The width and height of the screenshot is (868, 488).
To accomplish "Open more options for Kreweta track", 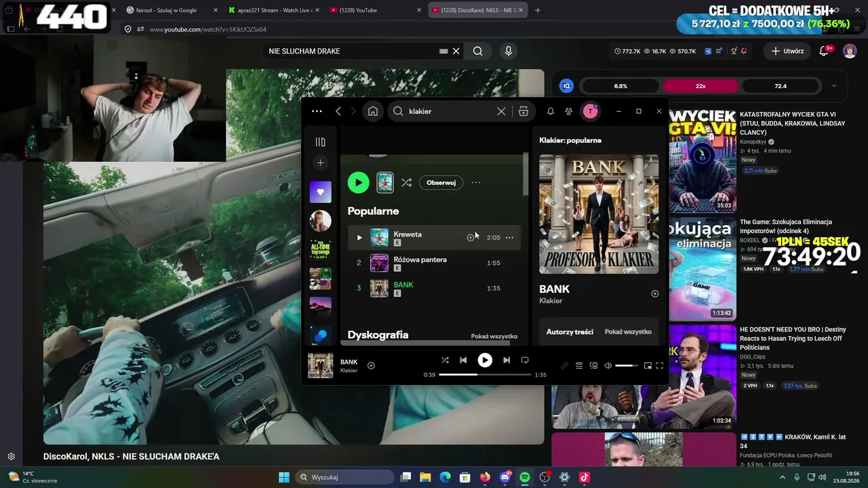I will click(509, 238).
